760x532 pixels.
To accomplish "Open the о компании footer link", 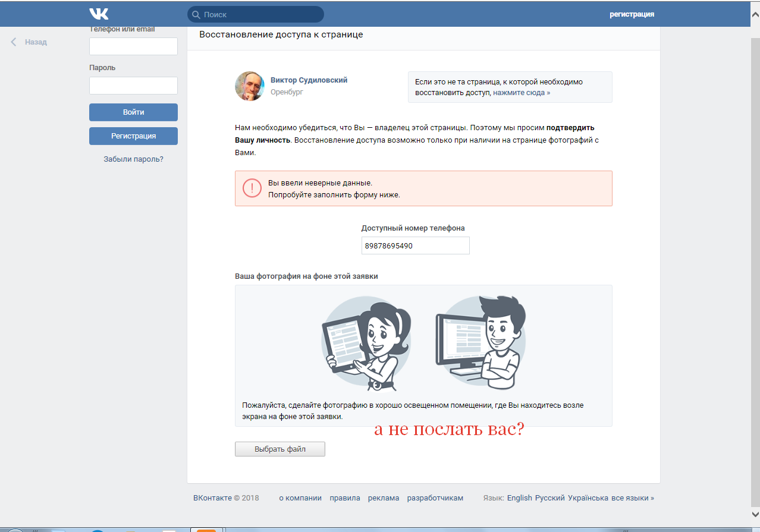I will [x=300, y=498].
